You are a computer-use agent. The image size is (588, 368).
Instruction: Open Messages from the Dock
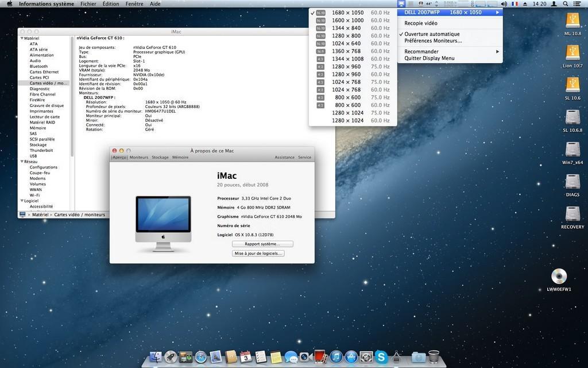(292, 358)
